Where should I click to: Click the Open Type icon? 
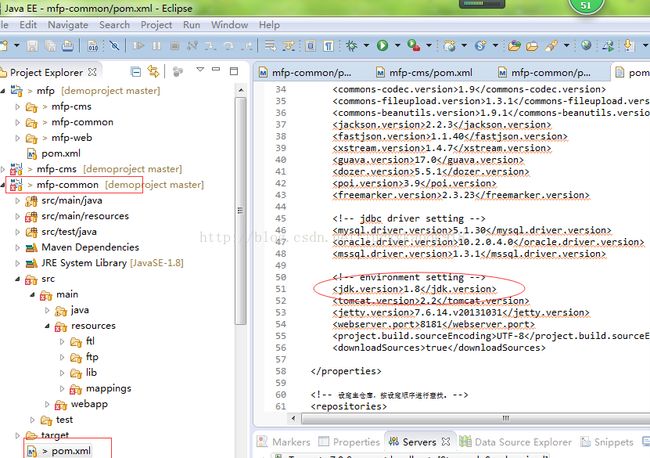[514, 45]
